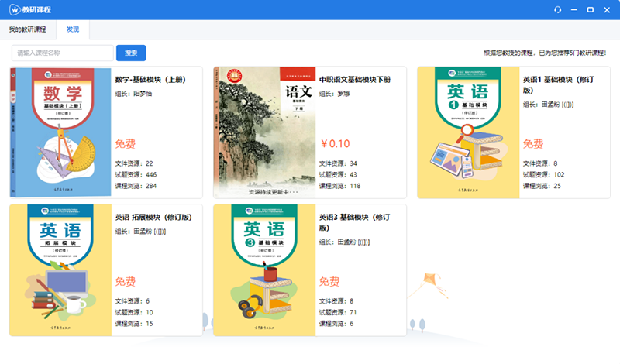
Task: Switch to 我的教研课程 tab
Action: point(27,29)
